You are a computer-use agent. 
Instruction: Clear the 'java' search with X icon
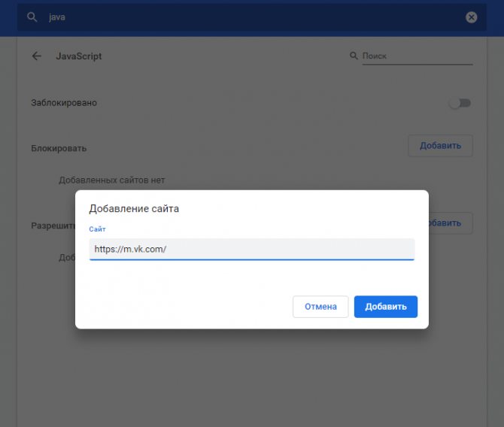coord(471,17)
